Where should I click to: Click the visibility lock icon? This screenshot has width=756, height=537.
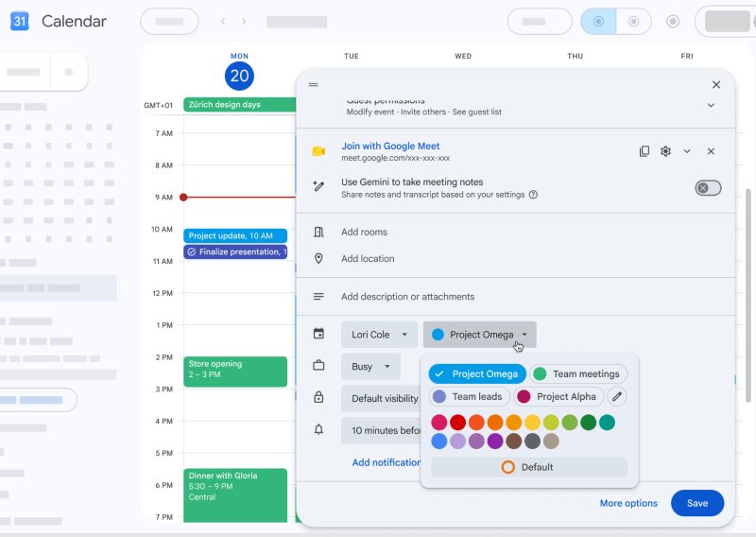point(318,397)
